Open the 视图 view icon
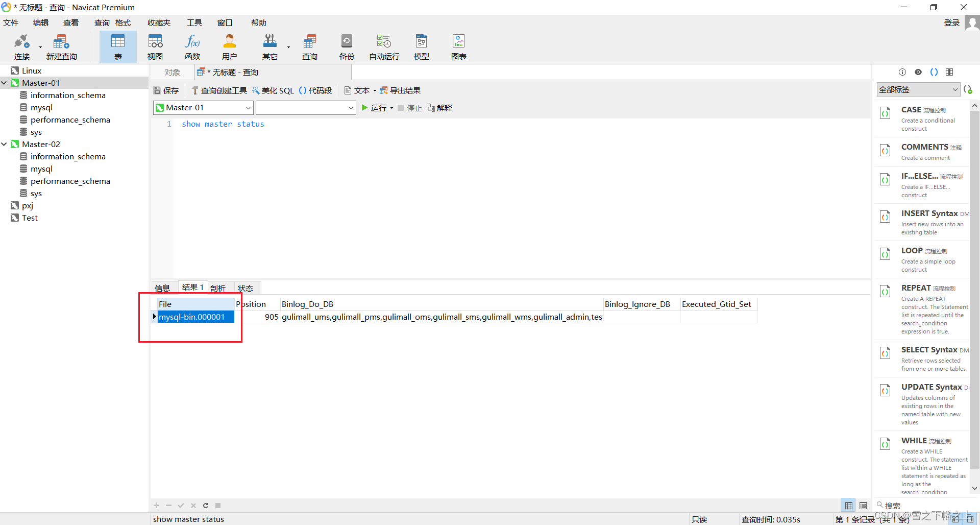Image resolution: width=980 pixels, height=525 pixels. pos(155,47)
